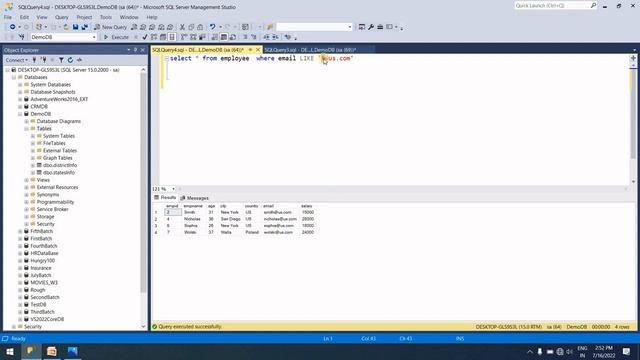Click the Save All icon
Image resolution: width=640 pixels, height=360 pixels.
point(84,27)
